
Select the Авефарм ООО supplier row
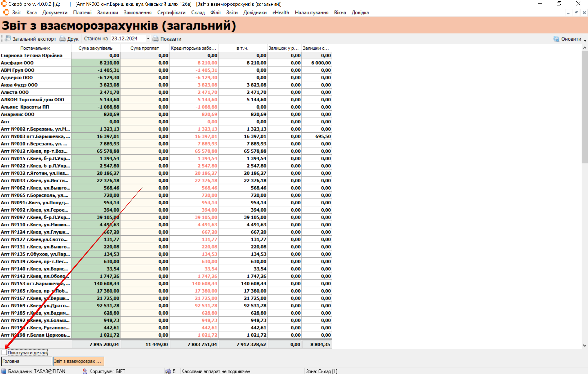point(17,63)
